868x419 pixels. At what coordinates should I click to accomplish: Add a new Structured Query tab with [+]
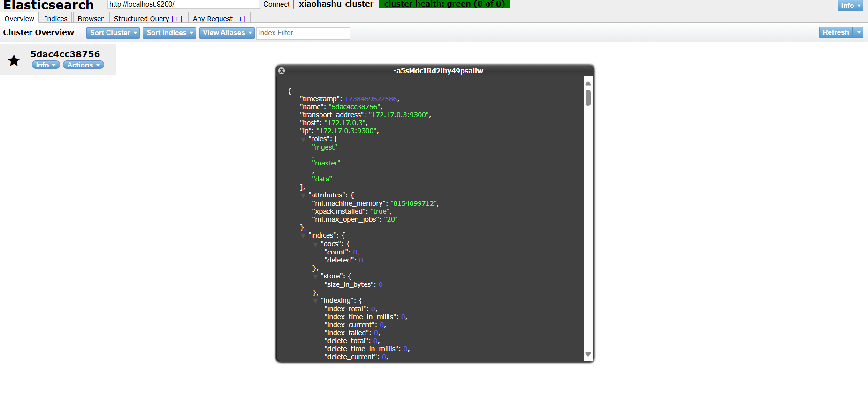tap(177, 19)
